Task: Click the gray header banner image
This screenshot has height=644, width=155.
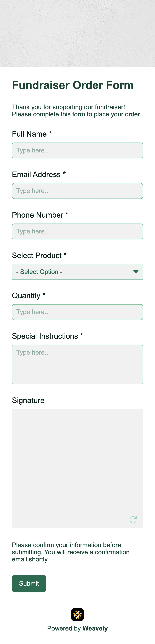Action: pyautogui.click(x=77, y=33)
